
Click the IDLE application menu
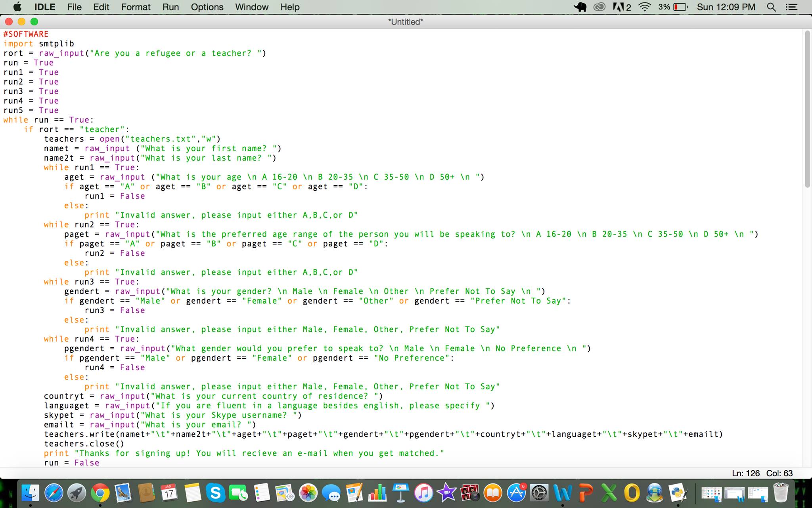[44, 7]
